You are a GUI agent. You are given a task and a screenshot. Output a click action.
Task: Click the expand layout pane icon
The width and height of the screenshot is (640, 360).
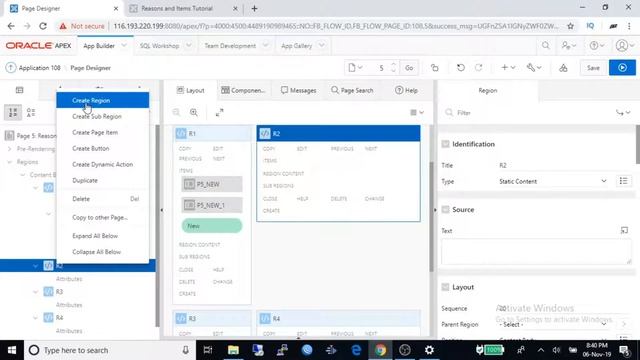[x=219, y=112]
